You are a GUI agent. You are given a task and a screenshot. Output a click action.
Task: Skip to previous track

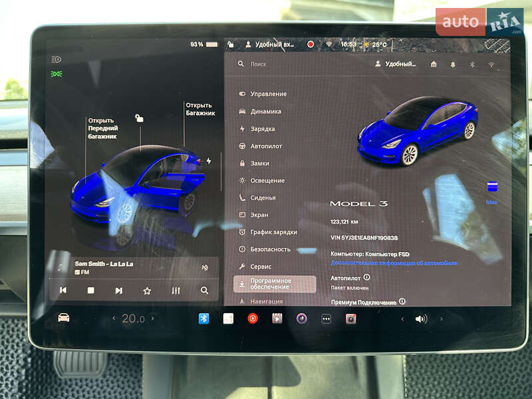(x=63, y=291)
